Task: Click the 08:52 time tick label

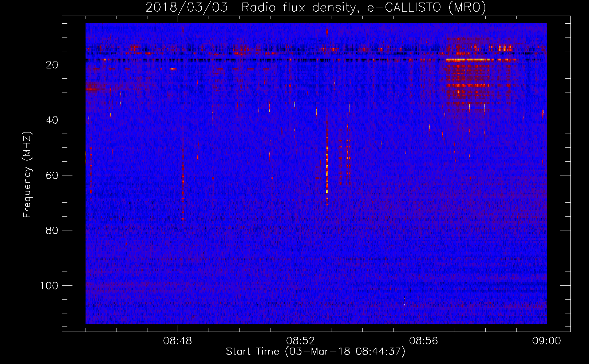Action: (301, 341)
